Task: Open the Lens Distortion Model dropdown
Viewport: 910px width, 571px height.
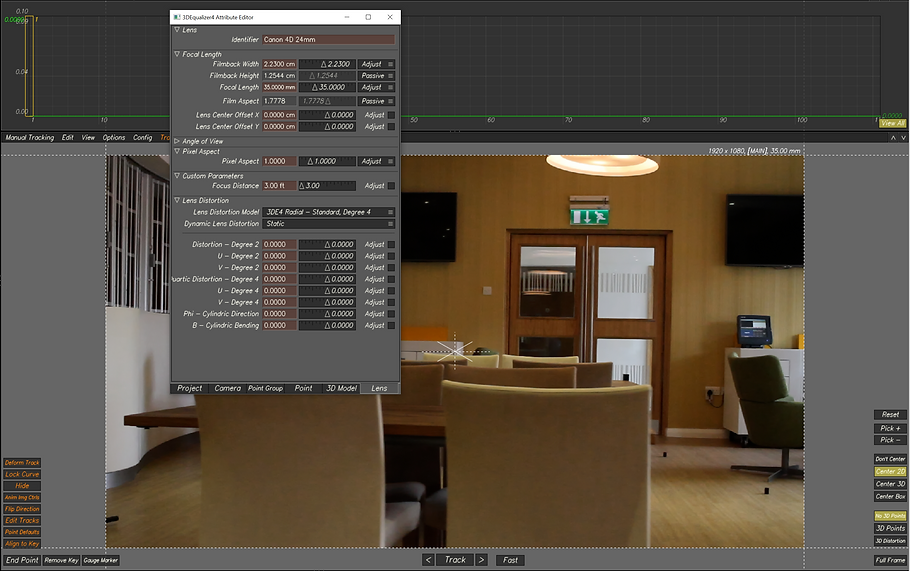Action: click(x=328, y=212)
